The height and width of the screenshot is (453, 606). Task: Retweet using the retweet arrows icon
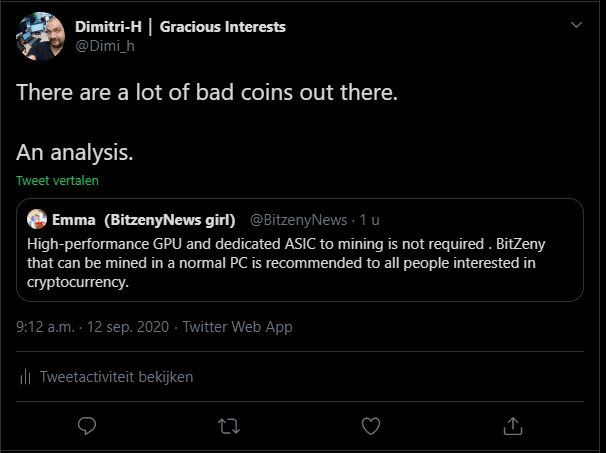pyautogui.click(x=229, y=426)
